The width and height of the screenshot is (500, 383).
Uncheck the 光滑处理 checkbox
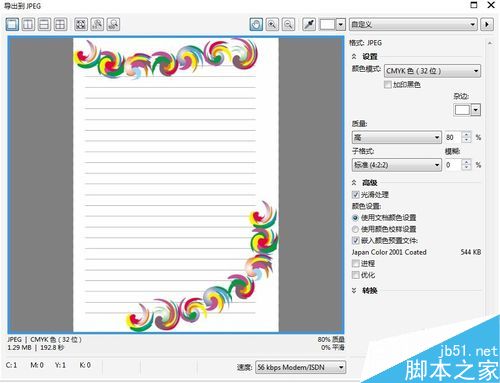(356, 195)
